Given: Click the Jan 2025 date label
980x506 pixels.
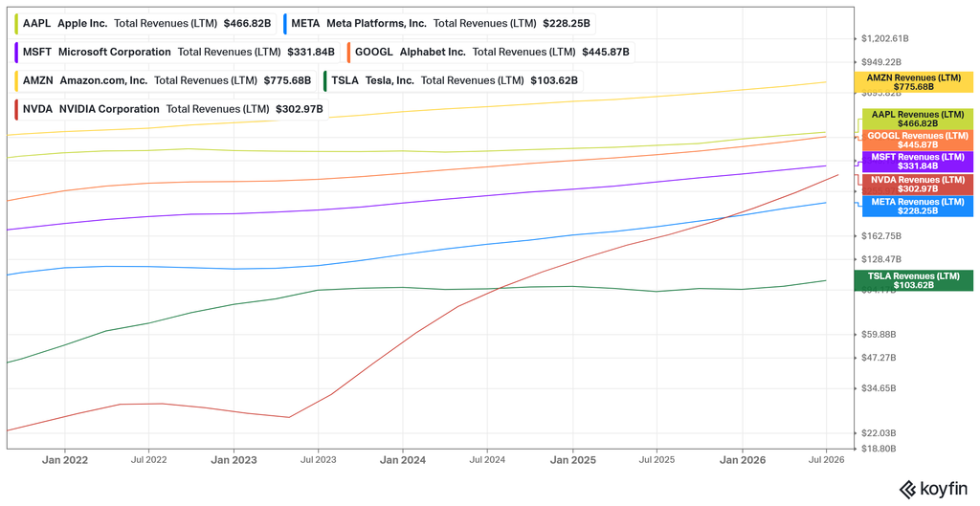Looking at the screenshot, I should (572, 460).
